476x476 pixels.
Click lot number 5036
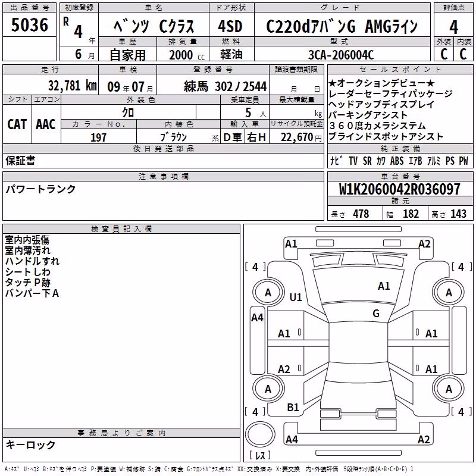29,25
